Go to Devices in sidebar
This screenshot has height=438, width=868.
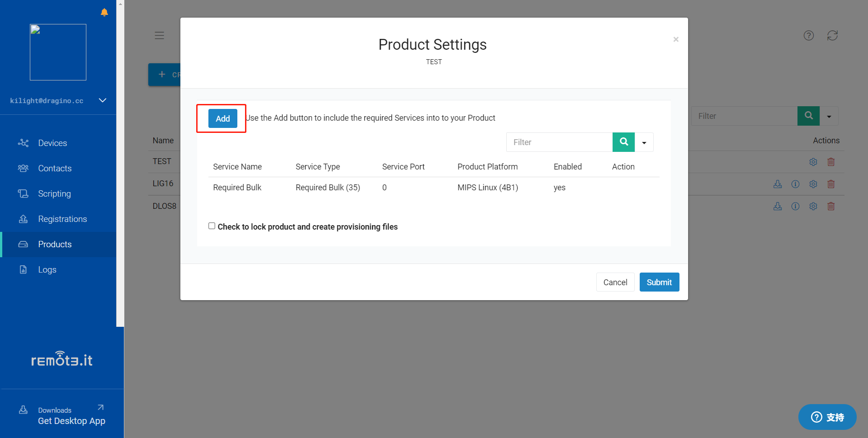click(x=52, y=143)
